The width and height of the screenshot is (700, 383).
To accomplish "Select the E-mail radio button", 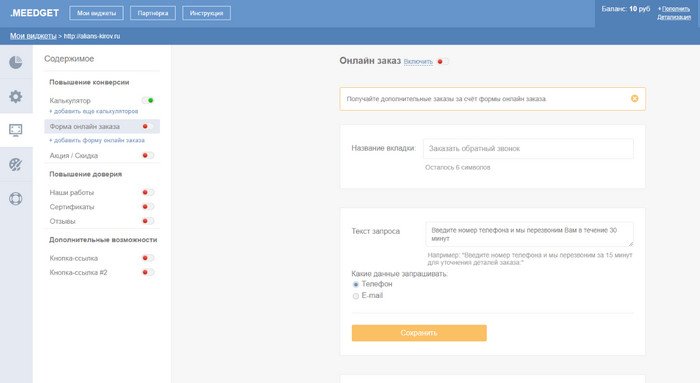I will 356,296.
